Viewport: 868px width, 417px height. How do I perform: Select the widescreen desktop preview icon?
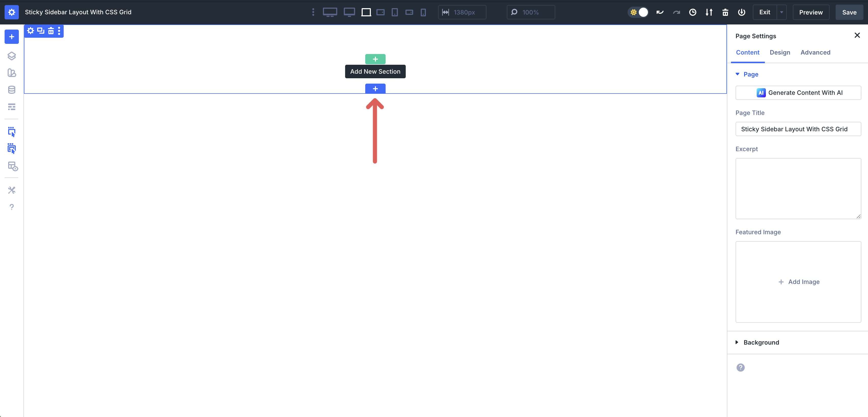330,12
